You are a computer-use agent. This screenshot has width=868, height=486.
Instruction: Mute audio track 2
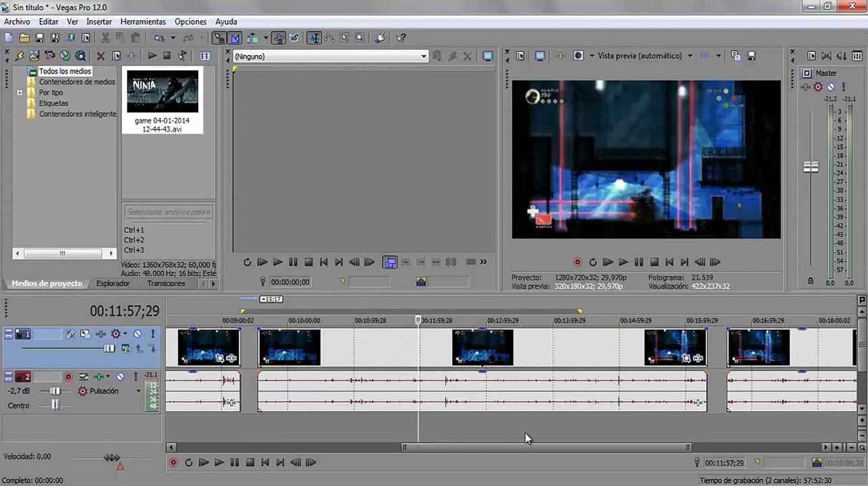[120, 377]
